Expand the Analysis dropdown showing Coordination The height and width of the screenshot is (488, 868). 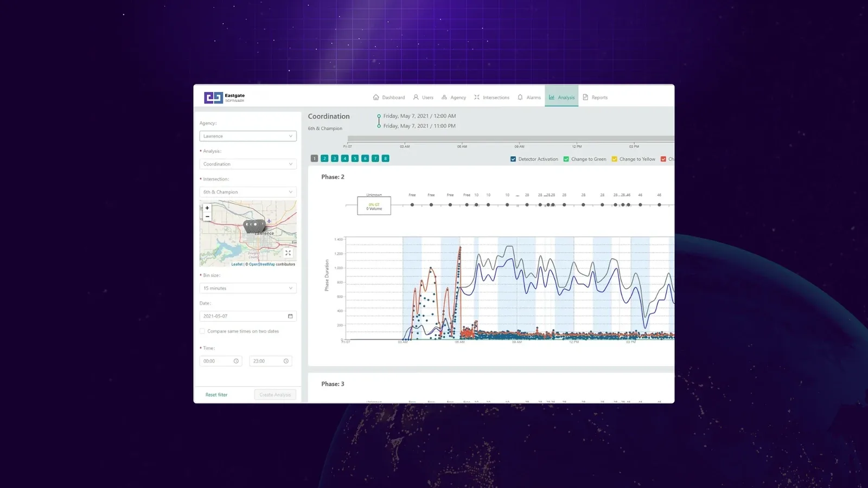[248, 164]
